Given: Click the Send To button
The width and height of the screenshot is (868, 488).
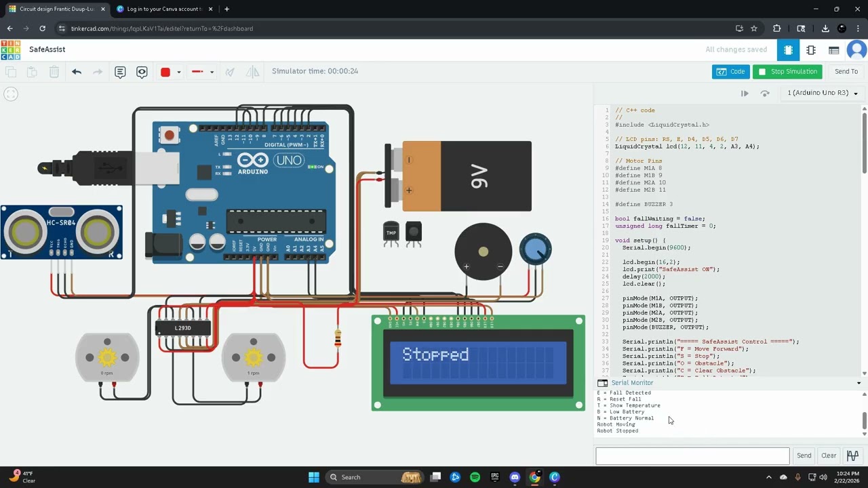Looking at the screenshot, I should pos(846,71).
